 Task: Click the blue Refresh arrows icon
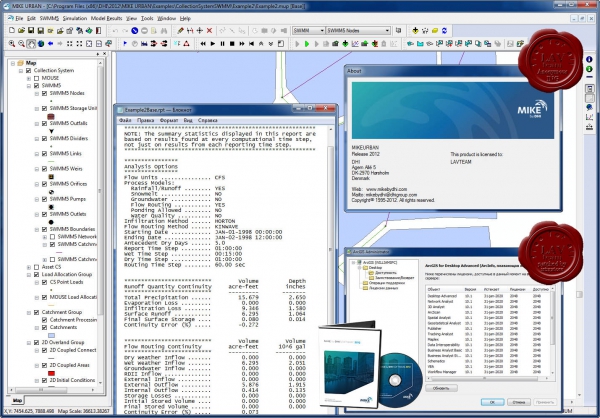point(444,31)
